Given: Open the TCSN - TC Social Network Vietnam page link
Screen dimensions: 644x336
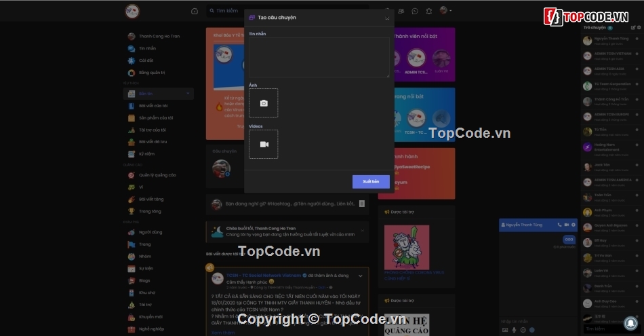Looking at the screenshot, I should (264, 276).
